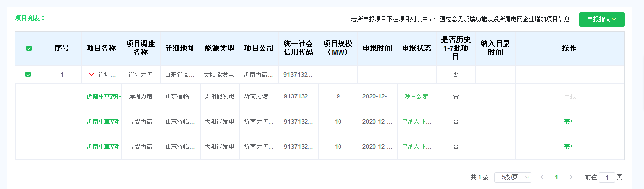
Task: Go to previous page arrow
Action: [542, 177]
